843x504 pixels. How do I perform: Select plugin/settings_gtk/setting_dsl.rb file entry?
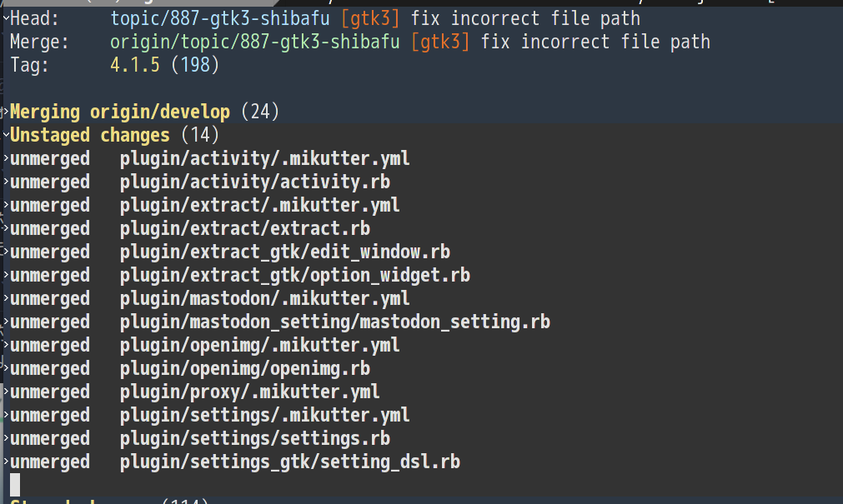click(x=289, y=462)
